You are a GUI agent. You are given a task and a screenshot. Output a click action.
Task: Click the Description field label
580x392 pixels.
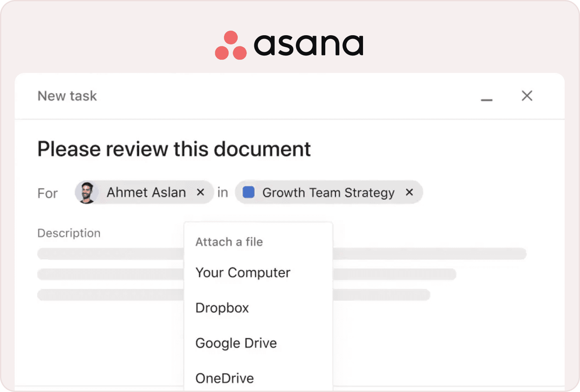[69, 233]
